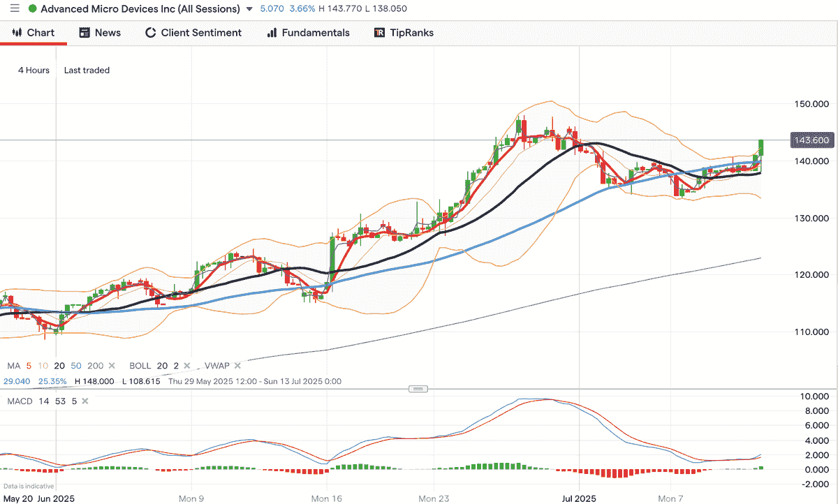The width and height of the screenshot is (838, 504).
Task: Click the BOLL indicator label
Action: [140, 366]
